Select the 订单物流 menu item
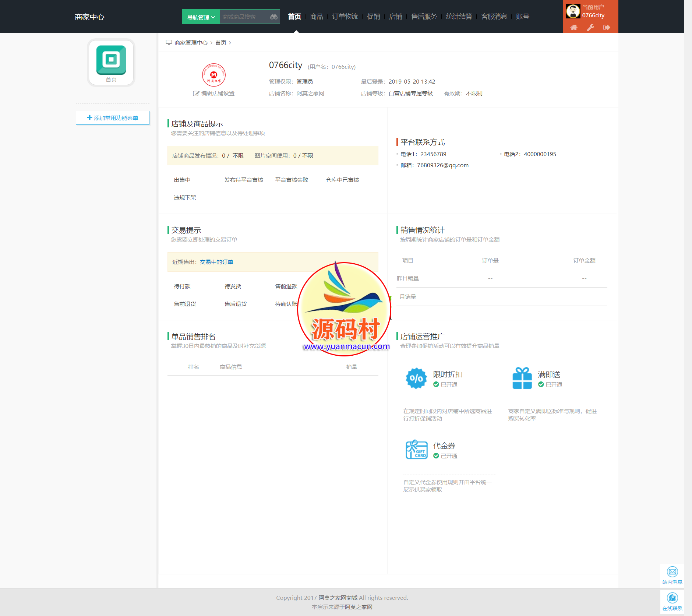This screenshot has width=692, height=616. [x=345, y=17]
